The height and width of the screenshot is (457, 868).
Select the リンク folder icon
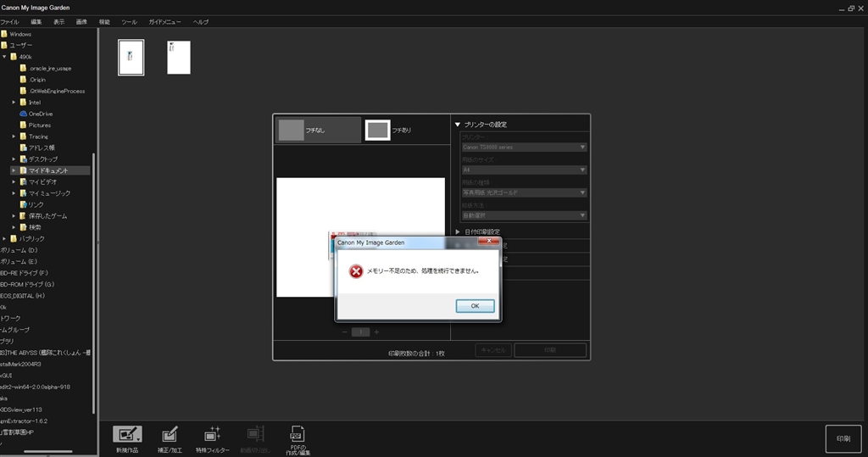pos(23,204)
